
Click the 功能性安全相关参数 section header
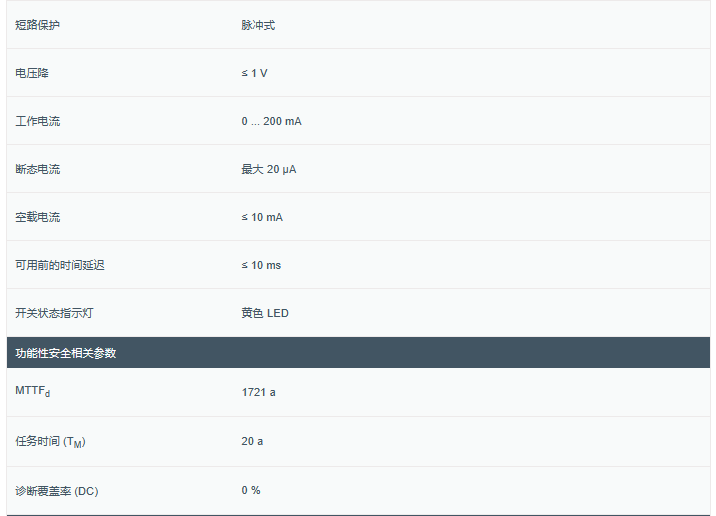(x=66, y=353)
